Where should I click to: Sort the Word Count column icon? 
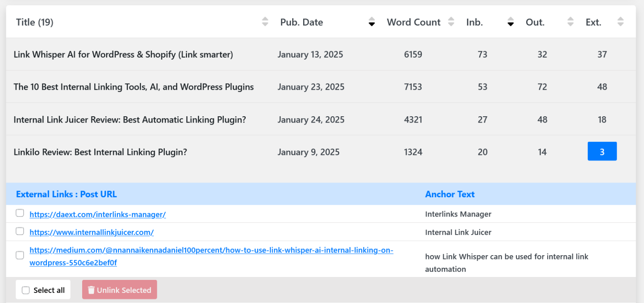pyautogui.click(x=451, y=22)
